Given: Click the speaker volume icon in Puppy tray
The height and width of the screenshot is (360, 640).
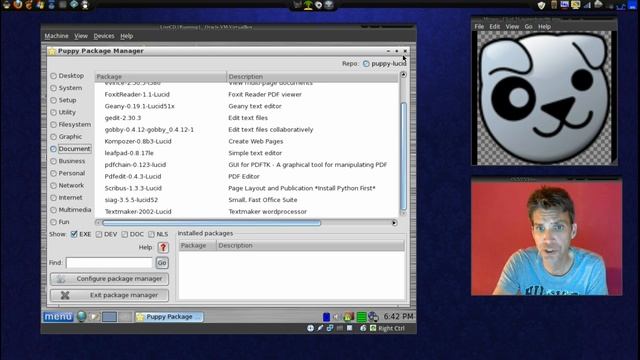Looking at the screenshot, I should coord(336,317).
